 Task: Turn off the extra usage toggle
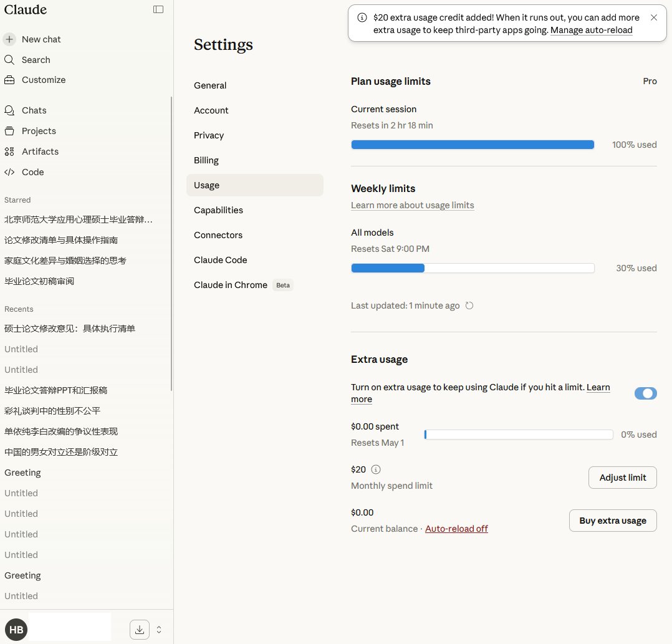pos(645,393)
